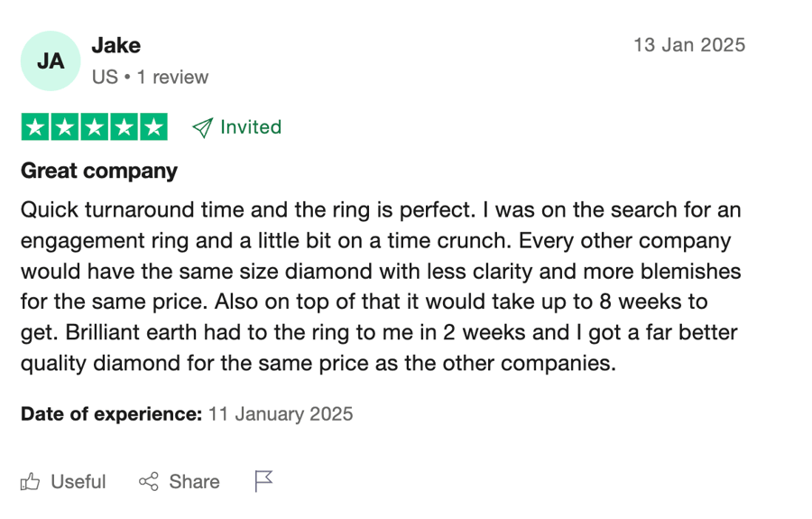Click the fifth green rating star
Screen dimensions: 812x519
[x=153, y=127]
